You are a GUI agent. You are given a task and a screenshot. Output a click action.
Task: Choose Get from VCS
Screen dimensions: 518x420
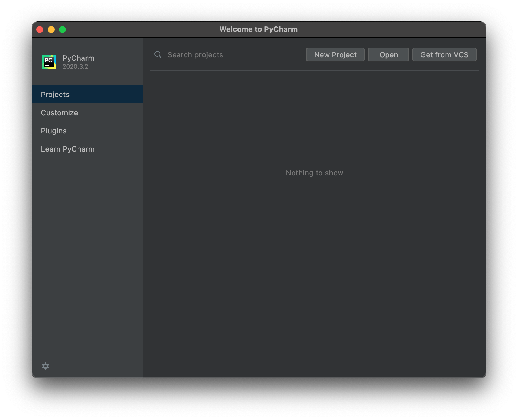(444, 54)
